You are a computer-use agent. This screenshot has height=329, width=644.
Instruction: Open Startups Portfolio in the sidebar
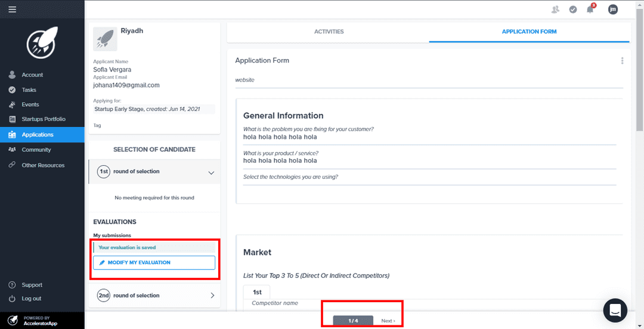pyautogui.click(x=44, y=119)
